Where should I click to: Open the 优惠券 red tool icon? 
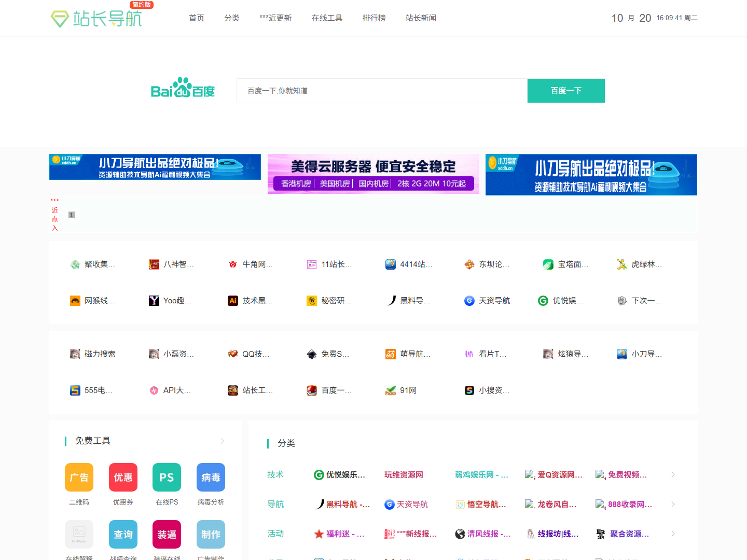123,477
